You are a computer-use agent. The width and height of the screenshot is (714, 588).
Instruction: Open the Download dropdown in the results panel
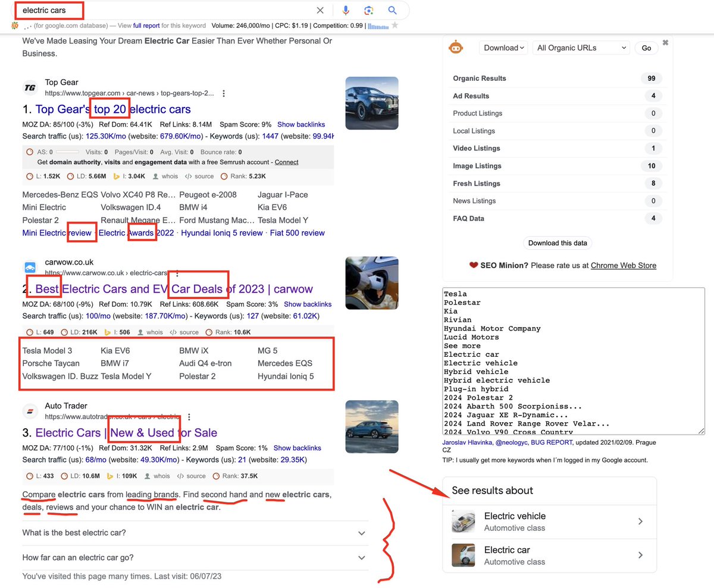coord(503,48)
